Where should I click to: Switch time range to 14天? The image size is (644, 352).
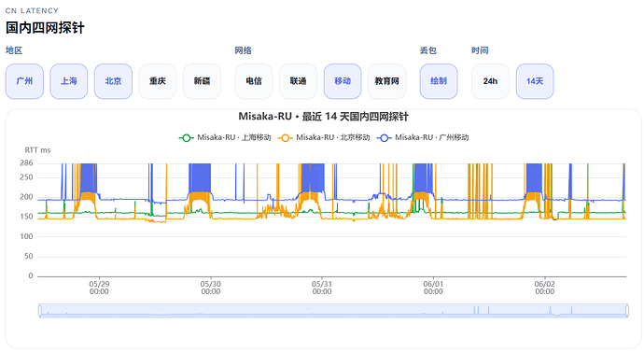point(535,81)
